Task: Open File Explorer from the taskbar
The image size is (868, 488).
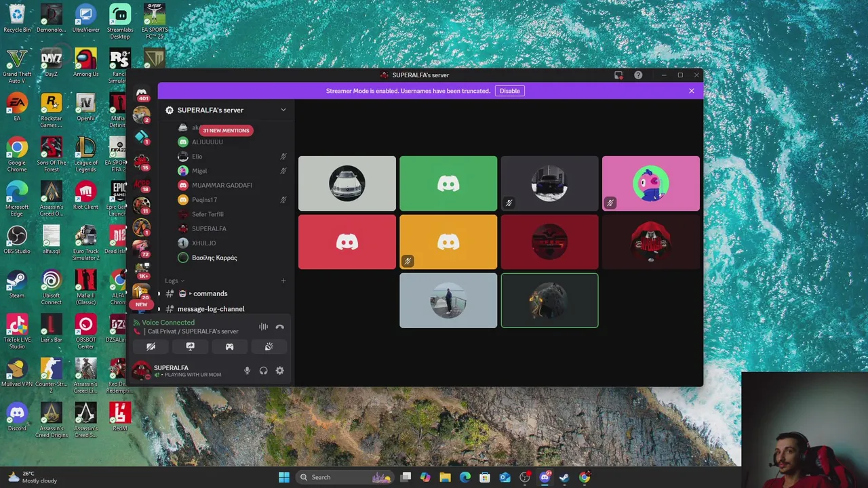Action: [445, 477]
